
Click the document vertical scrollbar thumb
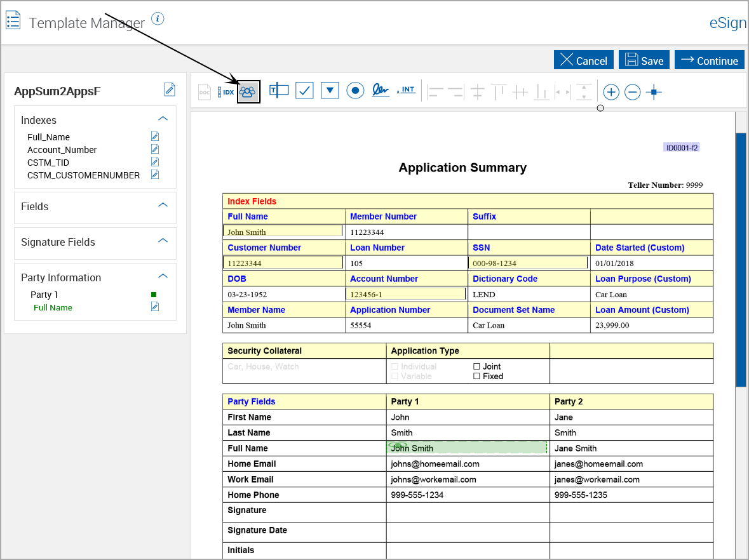coord(741,260)
